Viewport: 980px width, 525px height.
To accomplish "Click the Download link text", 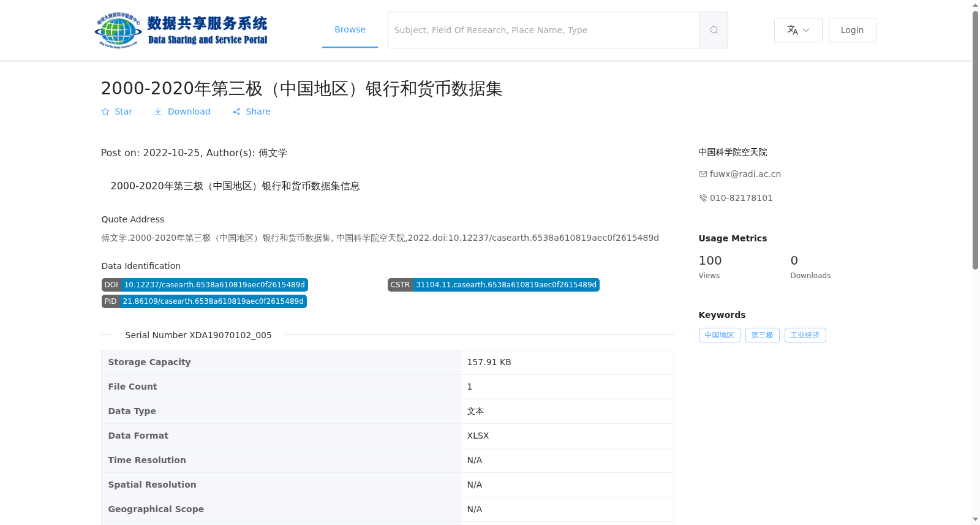I will [189, 111].
